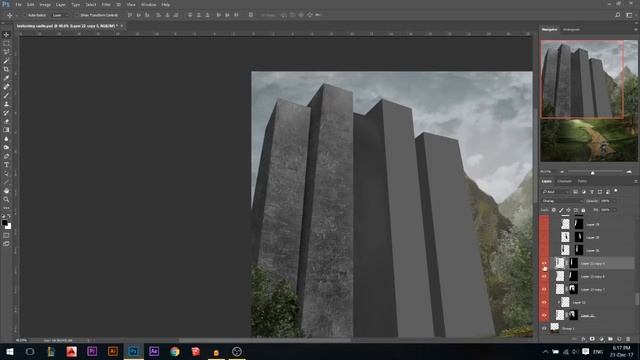Toggle Quick Mask mode icon
The height and width of the screenshot is (360, 640).
[6, 235]
